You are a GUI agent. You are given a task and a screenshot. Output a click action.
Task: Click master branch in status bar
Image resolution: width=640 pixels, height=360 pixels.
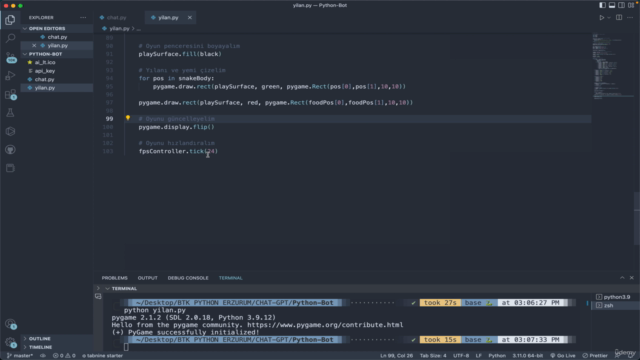click(x=19, y=356)
